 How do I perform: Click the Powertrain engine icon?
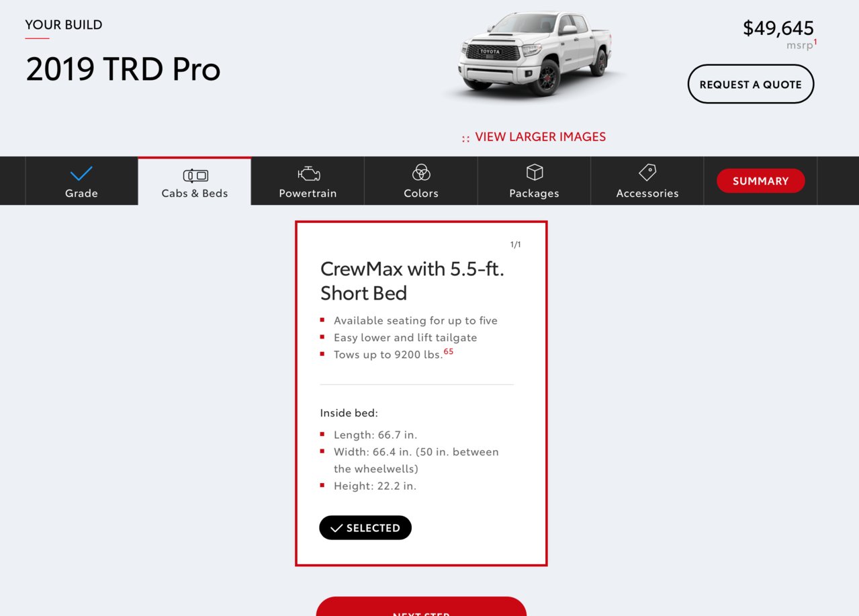[x=308, y=173]
